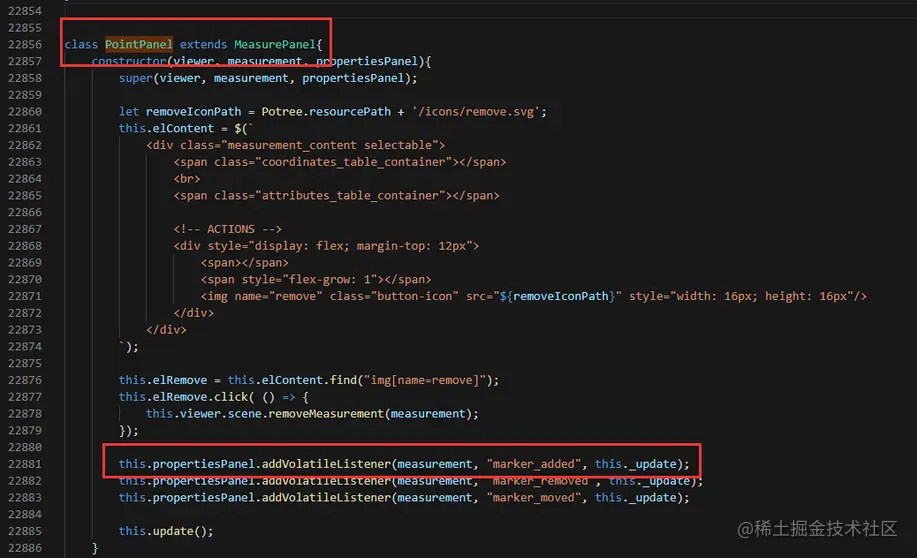Click the "img[name=remove]" selector string

(425, 380)
